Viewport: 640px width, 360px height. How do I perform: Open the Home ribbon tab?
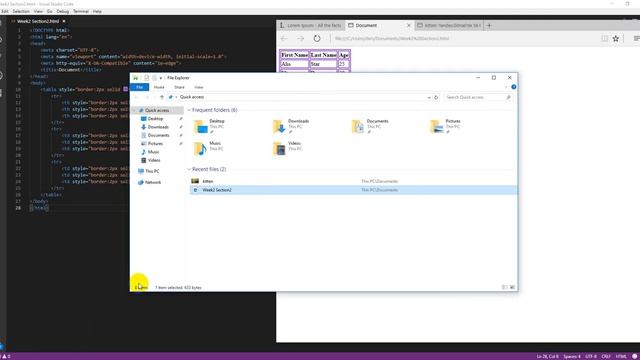pyautogui.click(x=159, y=87)
